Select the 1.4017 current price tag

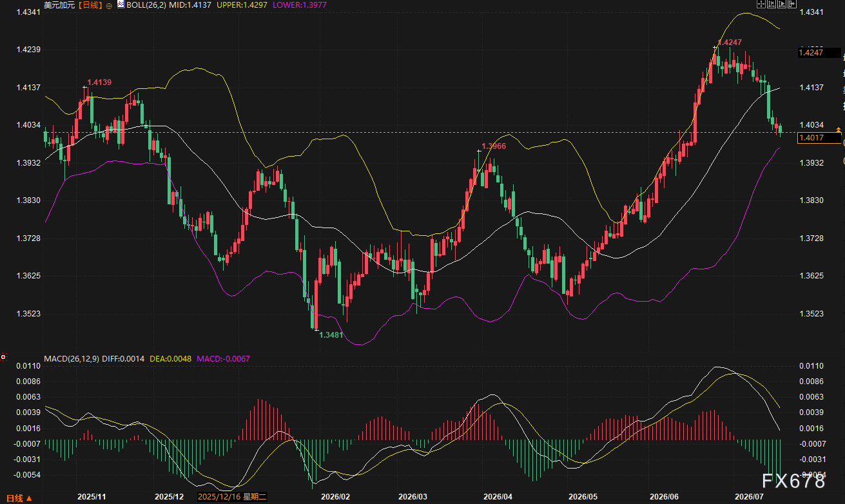point(820,137)
